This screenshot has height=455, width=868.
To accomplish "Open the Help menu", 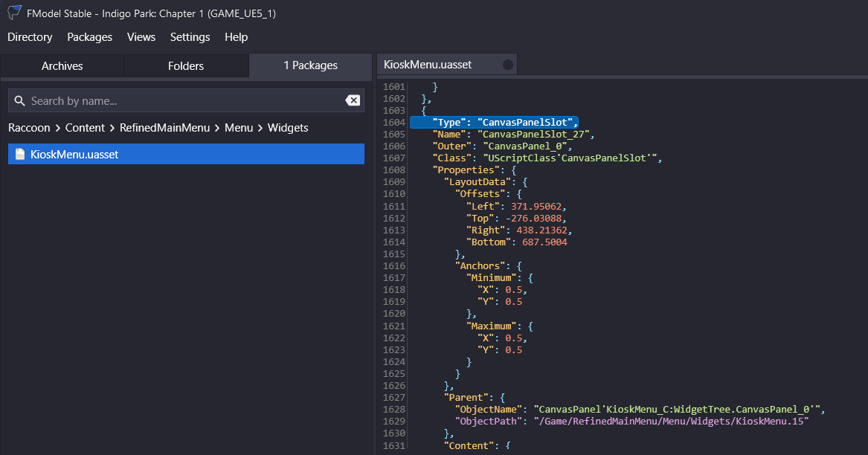I will [x=236, y=37].
